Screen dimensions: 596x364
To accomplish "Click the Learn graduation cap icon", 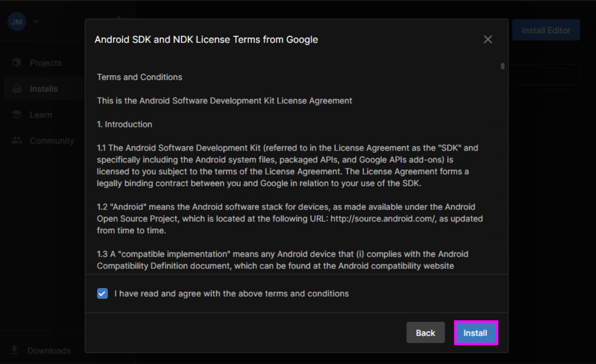I will click(x=17, y=115).
